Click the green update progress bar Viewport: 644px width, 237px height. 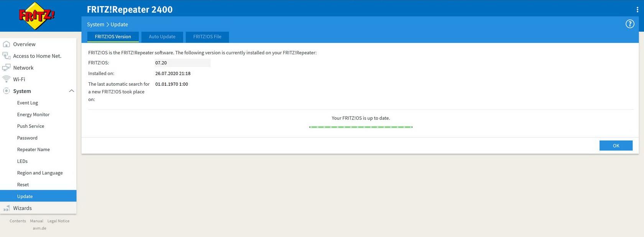coord(361,127)
